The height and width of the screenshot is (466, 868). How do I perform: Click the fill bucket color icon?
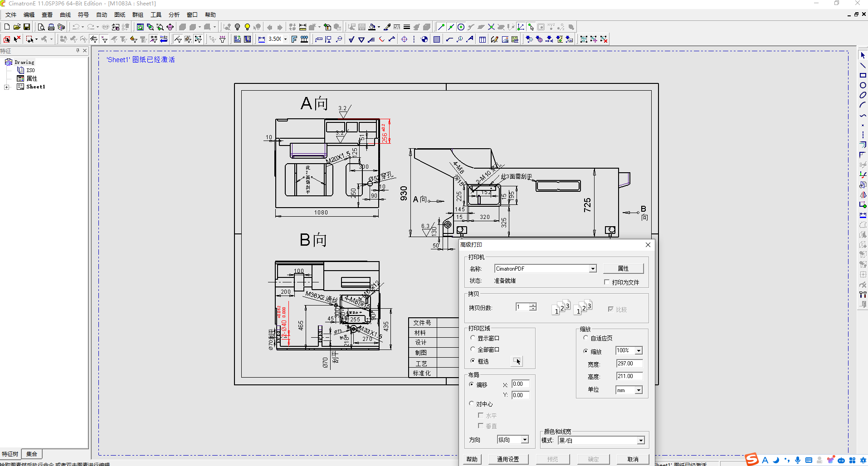pyautogui.click(x=372, y=27)
